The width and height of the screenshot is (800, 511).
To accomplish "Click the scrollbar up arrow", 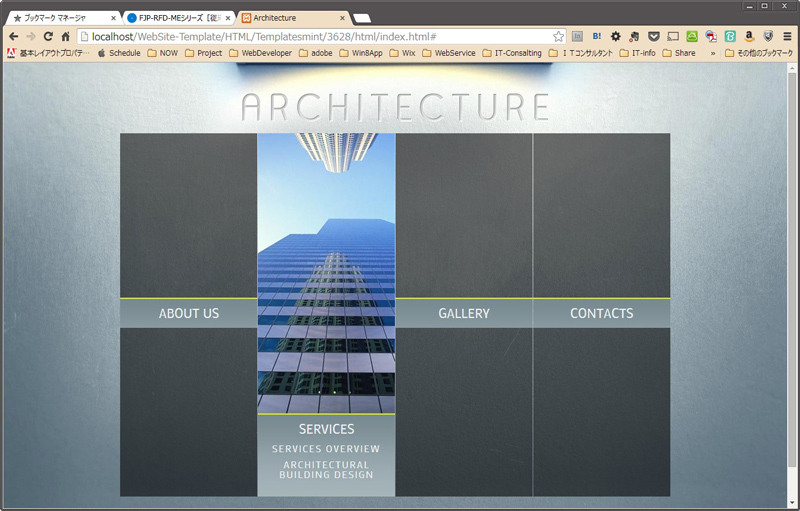I will 792,67.
